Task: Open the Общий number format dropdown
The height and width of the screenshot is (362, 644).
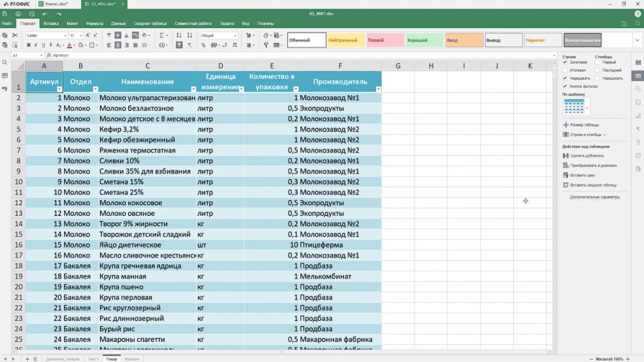Action: tap(235, 35)
